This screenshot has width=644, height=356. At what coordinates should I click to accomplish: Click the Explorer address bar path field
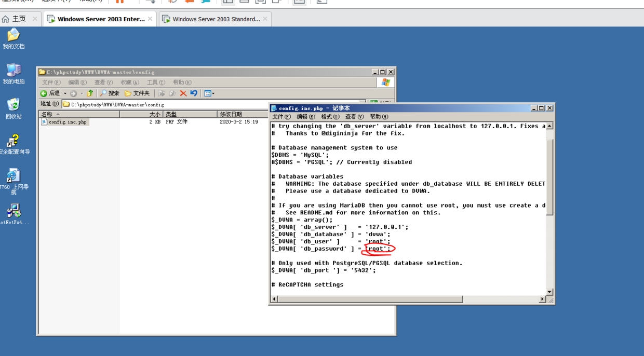[x=213, y=104]
